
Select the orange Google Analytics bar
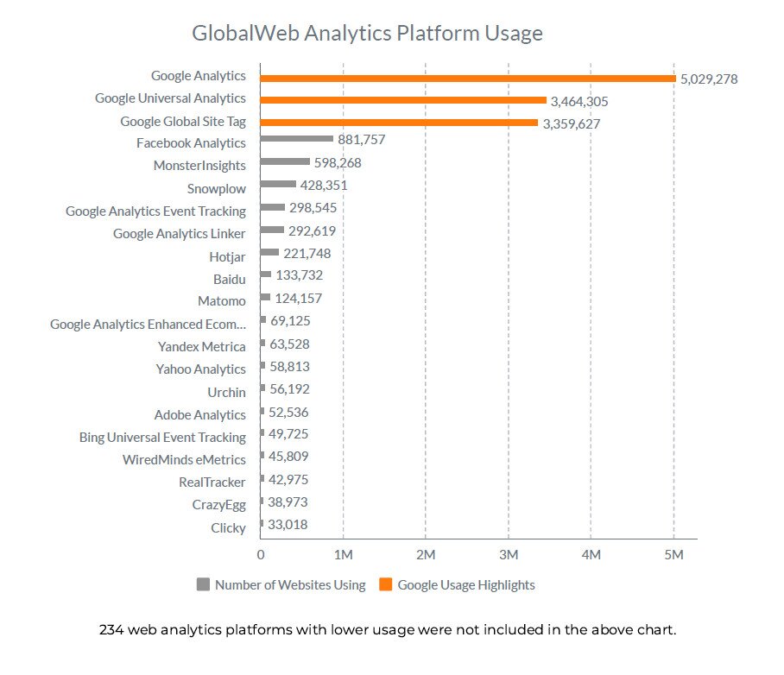point(468,79)
